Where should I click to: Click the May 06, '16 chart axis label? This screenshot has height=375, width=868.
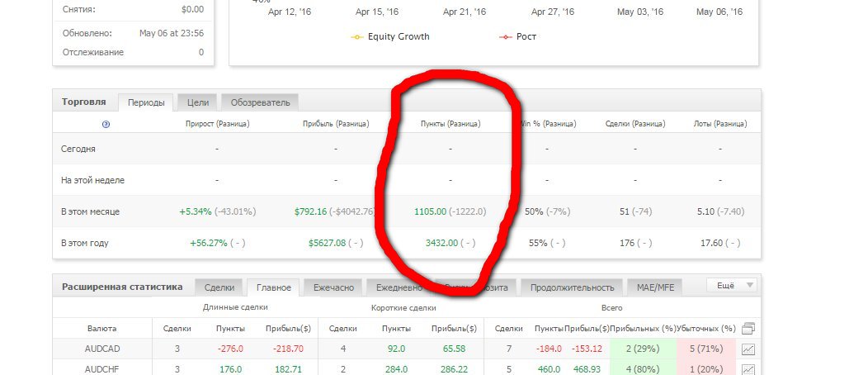pos(719,12)
